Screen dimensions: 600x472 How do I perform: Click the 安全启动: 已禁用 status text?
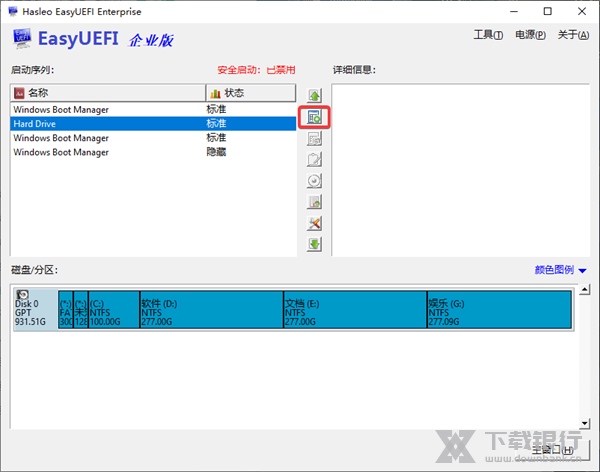(x=256, y=70)
